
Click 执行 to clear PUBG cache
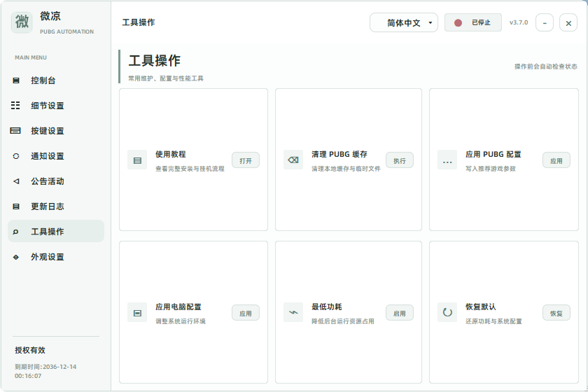400,160
